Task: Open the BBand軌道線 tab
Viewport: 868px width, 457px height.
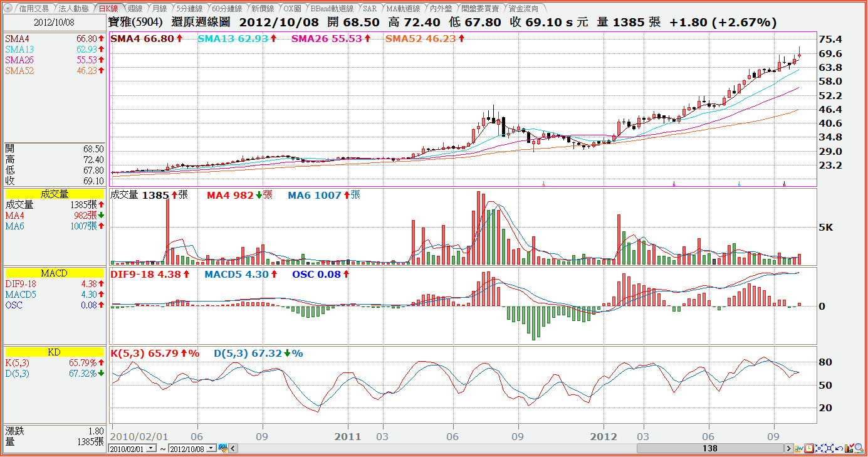Action: [333, 9]
